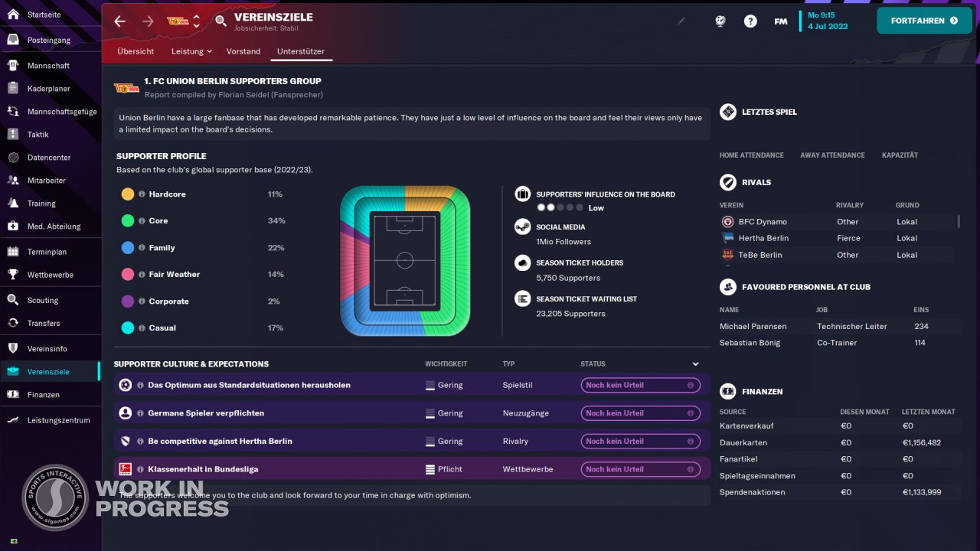Collapse Supporter Culture & Expectations chevron

[x=696, y=364]
